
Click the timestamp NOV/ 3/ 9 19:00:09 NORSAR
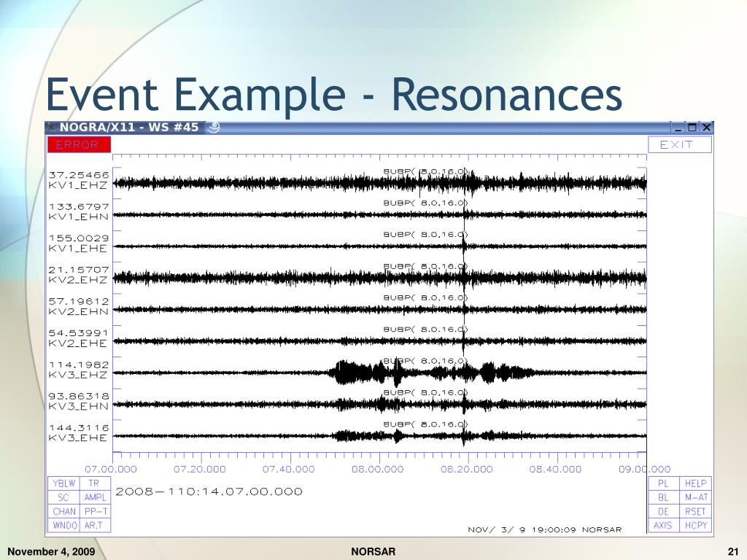[544, 529]
